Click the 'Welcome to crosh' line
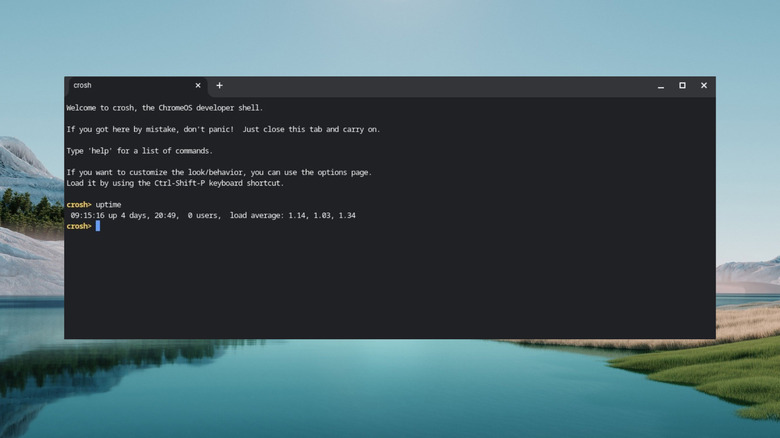The width and height of the screenshot is (780, 438). pyautogui.click(x=165, y=107)
